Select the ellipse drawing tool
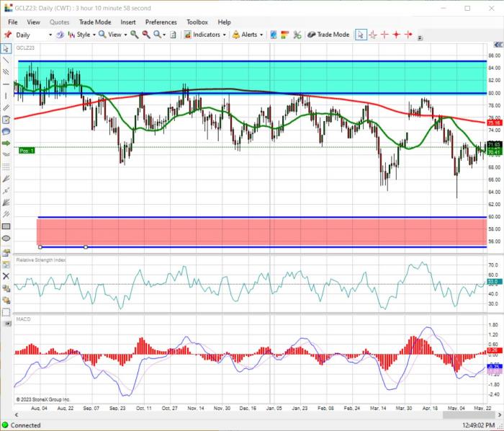The height and width of the screenshot is (431, 504). coord(6,239)
